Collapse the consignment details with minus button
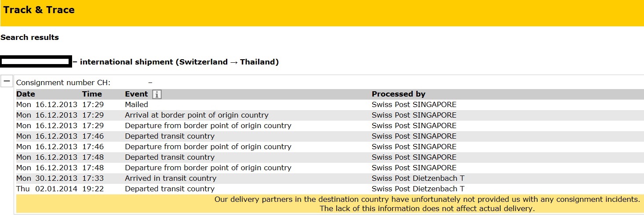The image size is (644, 215). [7, 81]
